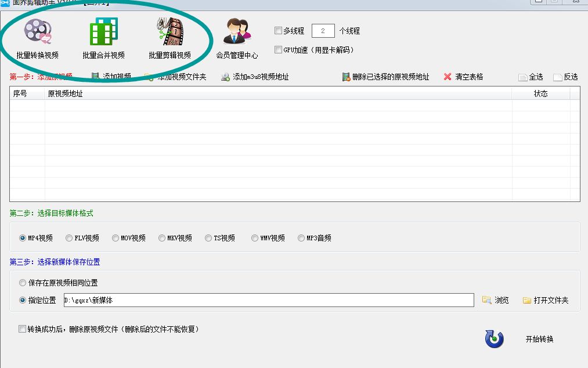The width and height of the screenshot is (588, 368).
Task: Click the save path input field
Action: (x=269, y=300)
